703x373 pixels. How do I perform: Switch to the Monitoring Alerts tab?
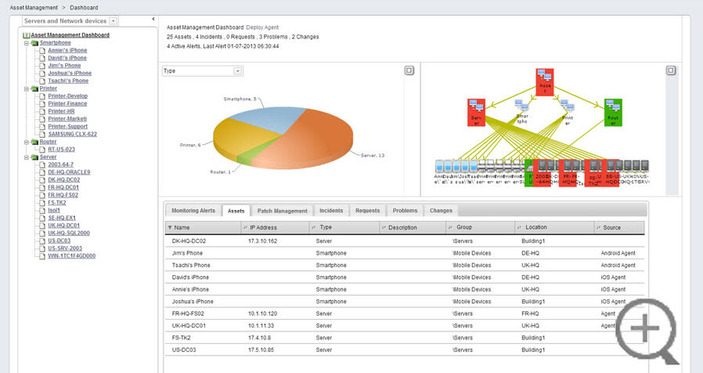click(x=193, y=210)
